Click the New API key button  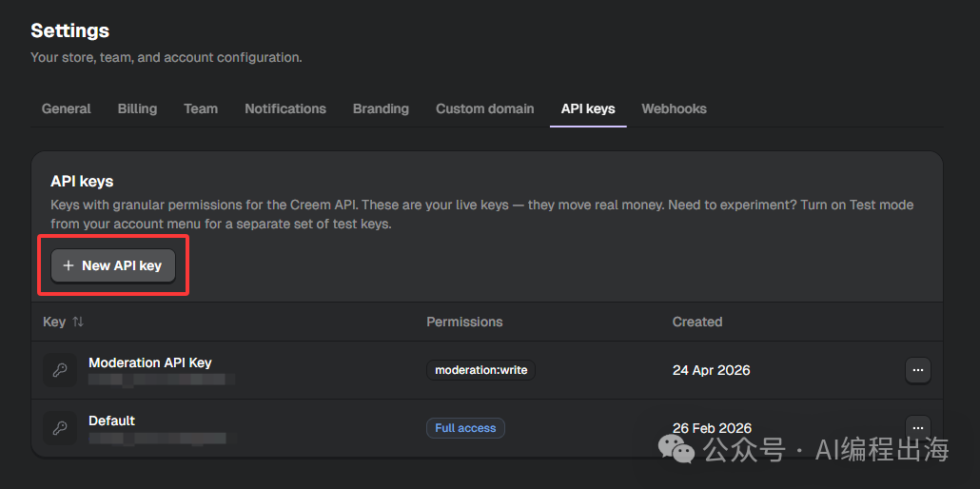pos(113,265)
